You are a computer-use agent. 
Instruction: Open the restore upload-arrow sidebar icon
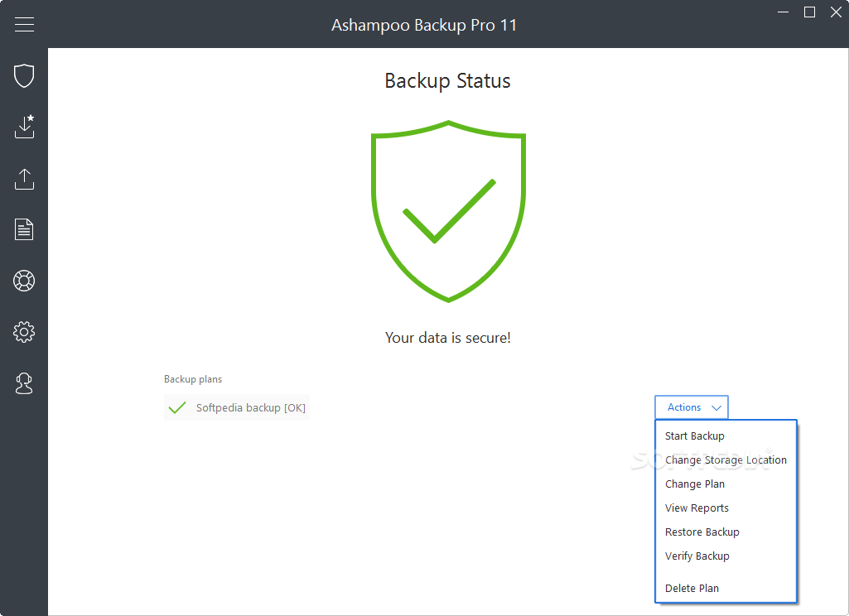[x=24, y=179]
